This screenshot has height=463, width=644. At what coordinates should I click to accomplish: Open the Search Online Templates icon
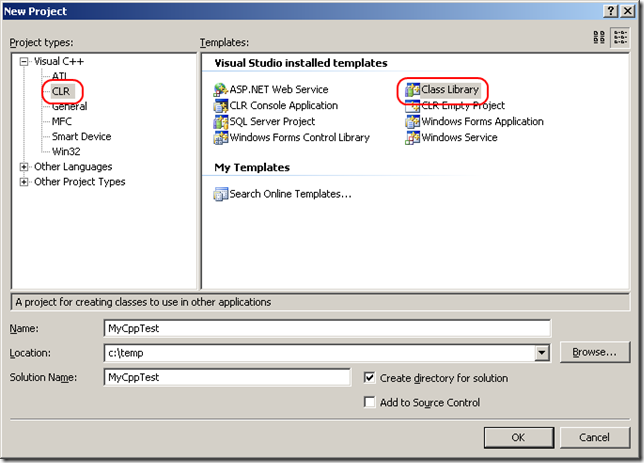pos(221,194)
